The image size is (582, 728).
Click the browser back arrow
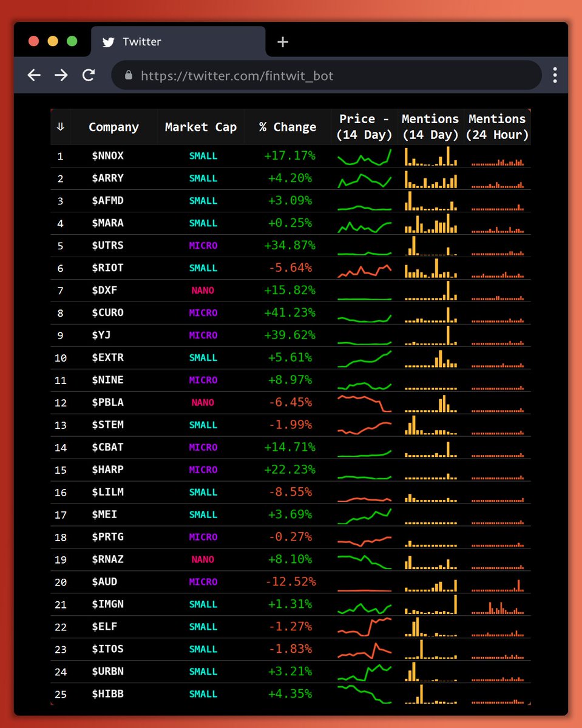click(x=34, y=75)
